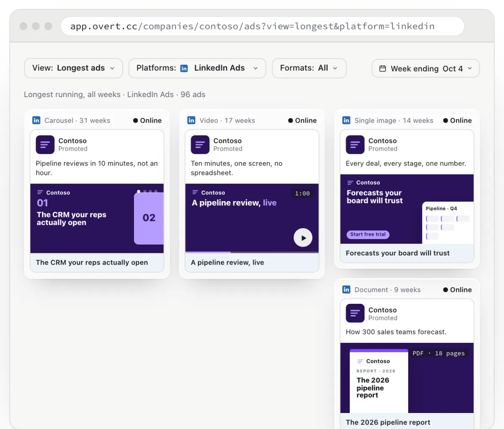504x429 pixels.
Task: Select the carousel slide 02 preview
Action: click(x=149, y=218)
